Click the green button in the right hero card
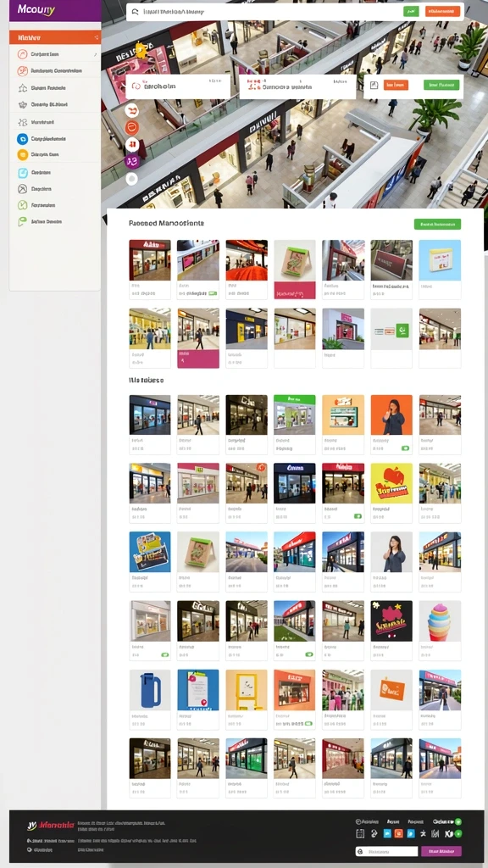Screen dimensions: 488x868 click(x=441, y=85)
